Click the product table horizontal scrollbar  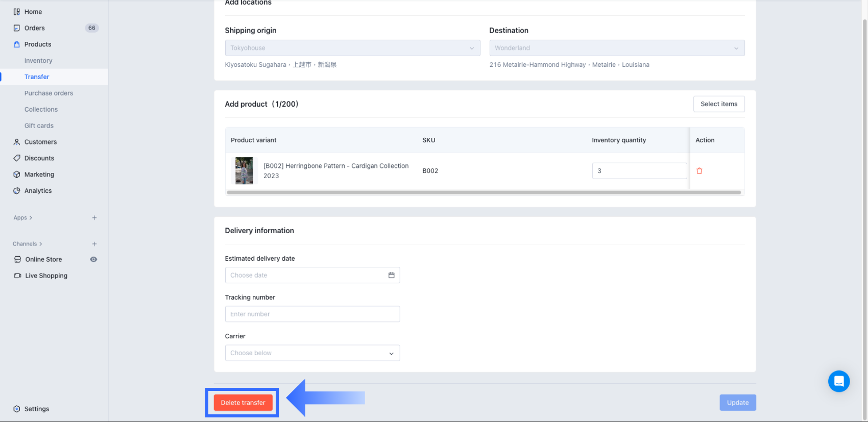[x=484, y=193]
